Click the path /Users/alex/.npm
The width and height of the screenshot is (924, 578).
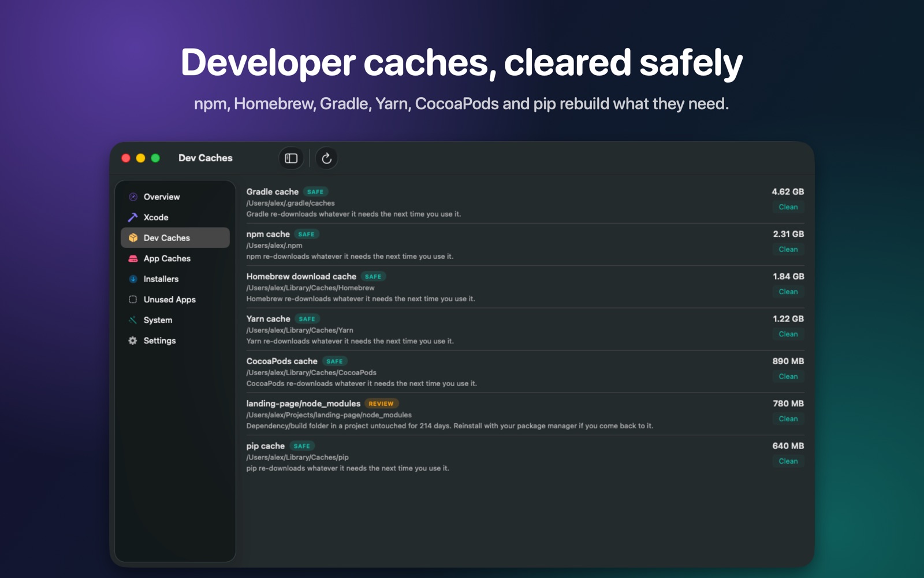(x=274, y=246)
